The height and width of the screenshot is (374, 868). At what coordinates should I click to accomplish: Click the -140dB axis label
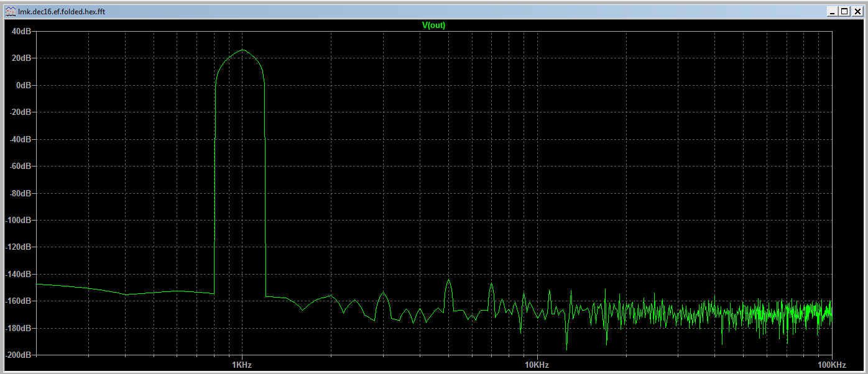[x=19, y=274]
